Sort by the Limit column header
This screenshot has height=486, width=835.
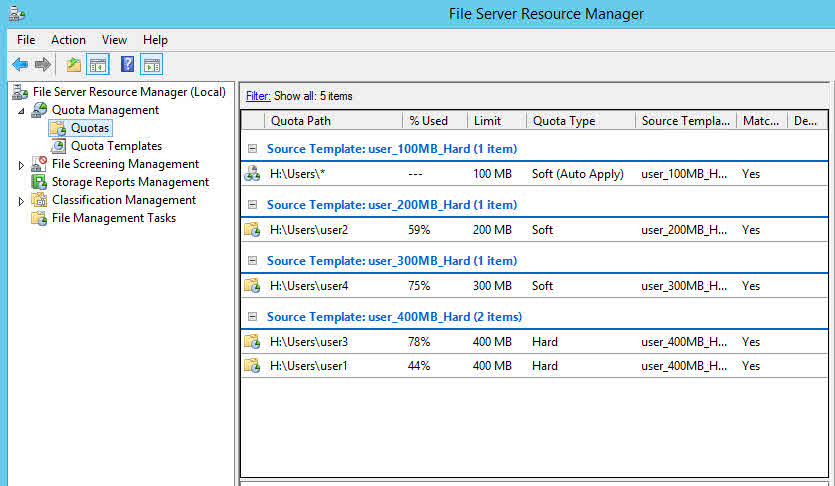pyautogui.click(x=496, y=121)
